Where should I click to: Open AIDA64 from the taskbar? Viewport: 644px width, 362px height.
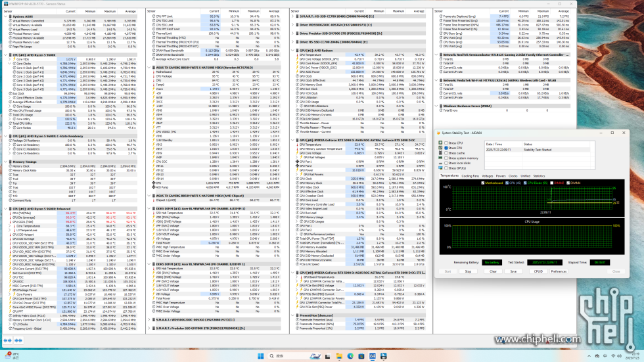[x=373, y=356]
